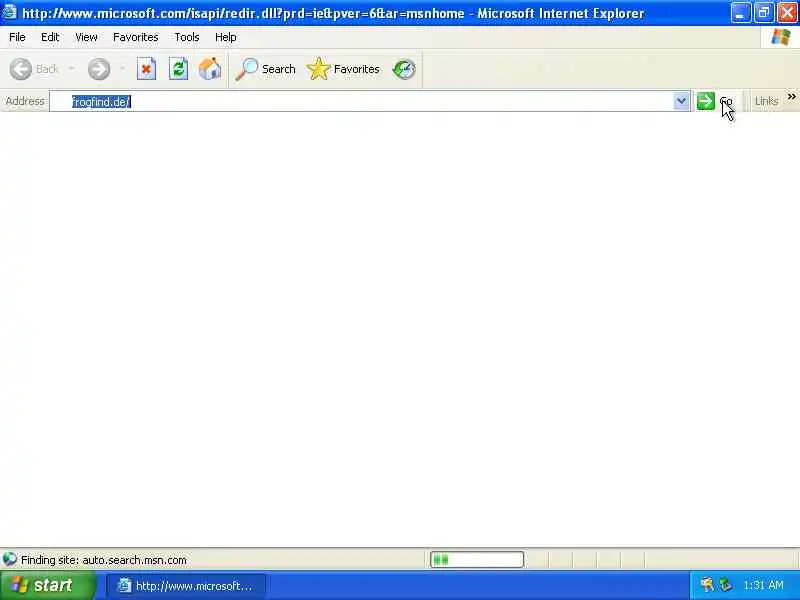
Task: Click the green Go arrow
Action: click(x=706, y=101)
